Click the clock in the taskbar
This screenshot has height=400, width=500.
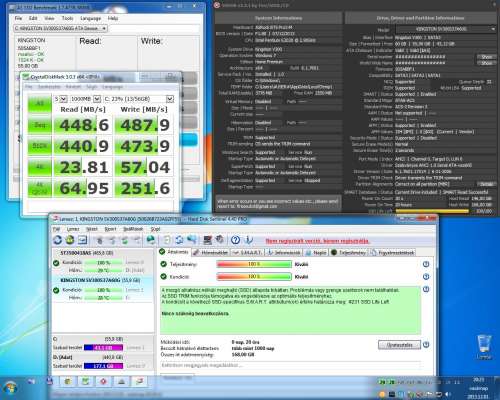point(479,388)
